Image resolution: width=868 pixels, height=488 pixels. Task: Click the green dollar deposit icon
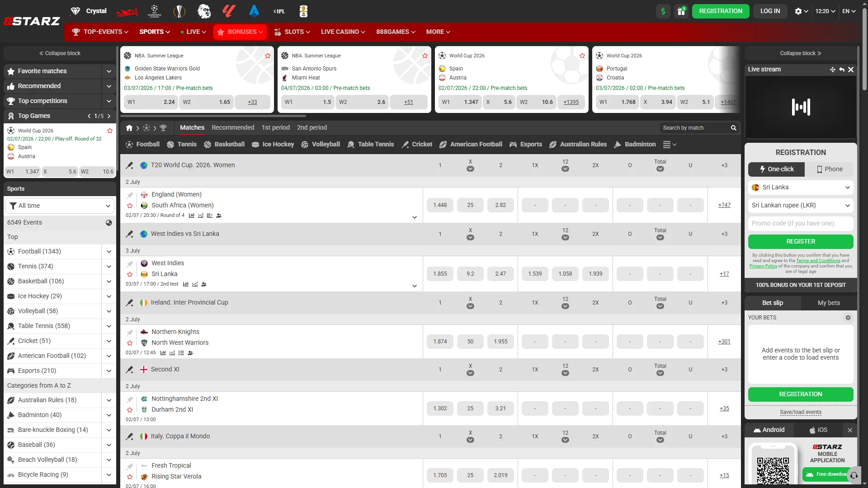663,11
